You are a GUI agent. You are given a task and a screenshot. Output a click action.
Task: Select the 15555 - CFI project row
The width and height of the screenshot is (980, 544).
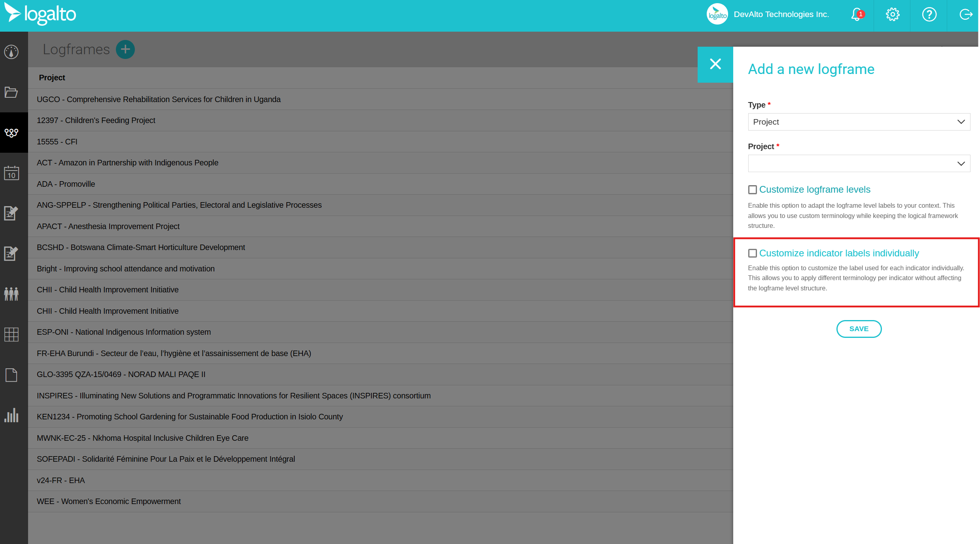[x=57, y=142]
